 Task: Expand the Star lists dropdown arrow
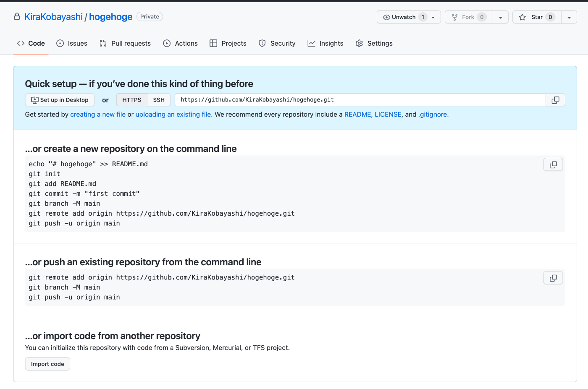pyautogui.click(x=569, y=18)
